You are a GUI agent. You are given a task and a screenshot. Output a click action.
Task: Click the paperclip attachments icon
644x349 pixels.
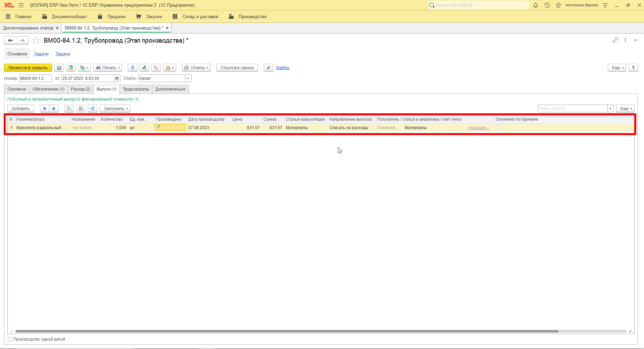point(268,68)
